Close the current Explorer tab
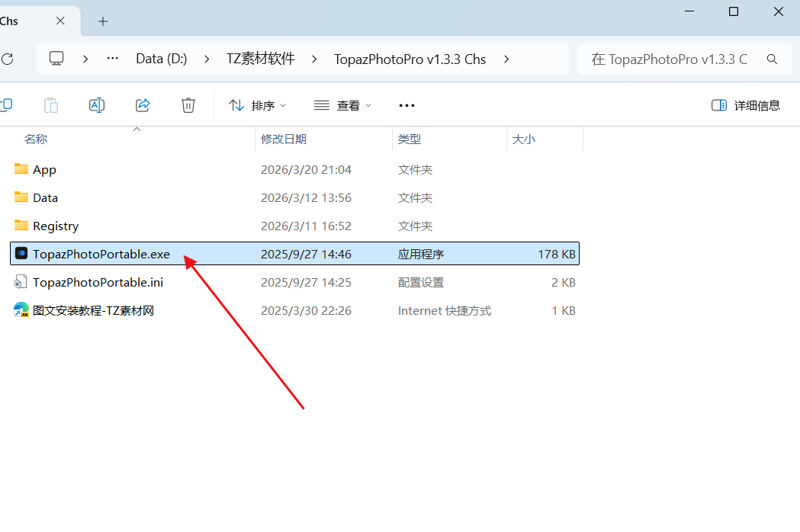This screenshot has width=800, height=532. pos(60,21)
